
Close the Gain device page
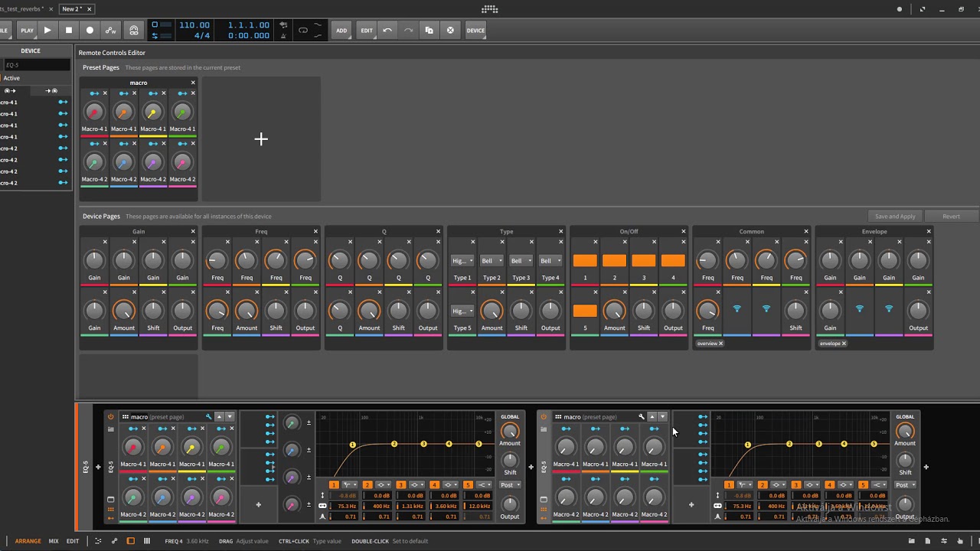click(193, 231)
